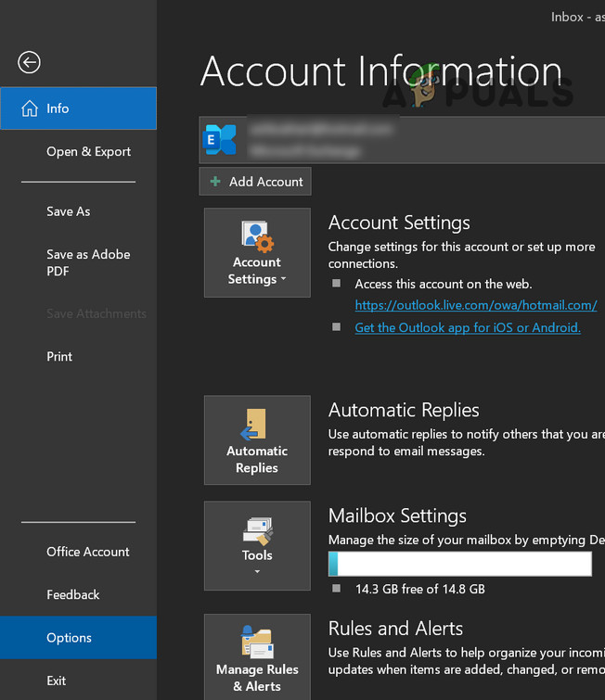Expand the Tools dropdown arrow
The width and height of the screenshot is (605, 700).
[257, 572]
